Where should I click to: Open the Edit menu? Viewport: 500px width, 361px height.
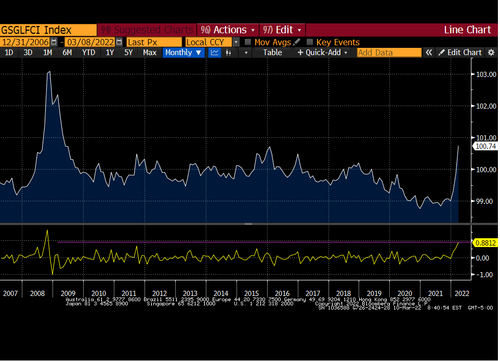point(282,30)
